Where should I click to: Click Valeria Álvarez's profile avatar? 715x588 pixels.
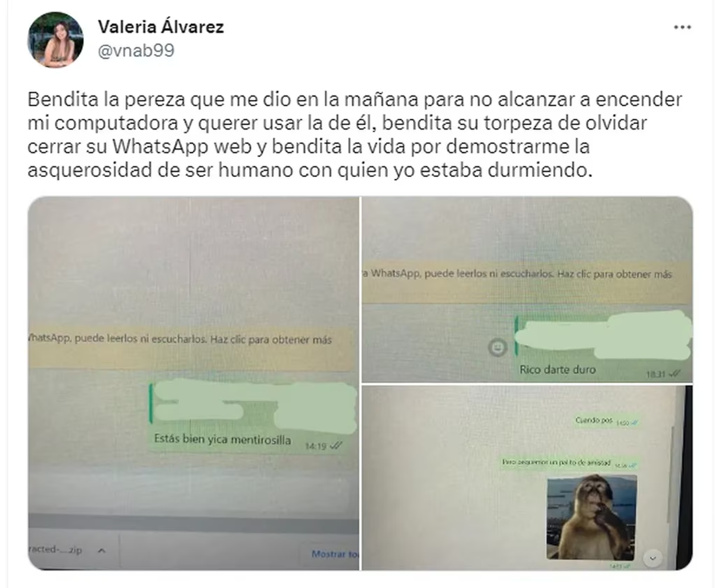(x=55, y=40)
